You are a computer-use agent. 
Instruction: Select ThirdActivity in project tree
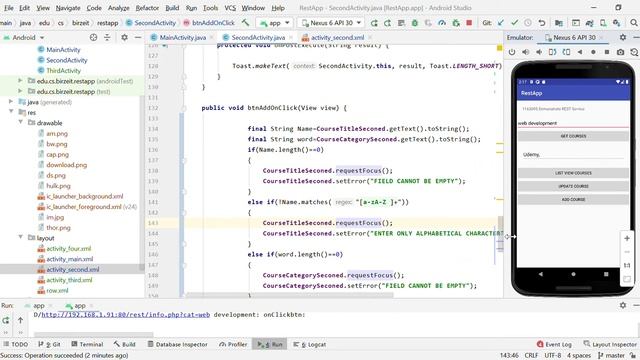click(x=63, y=71)
